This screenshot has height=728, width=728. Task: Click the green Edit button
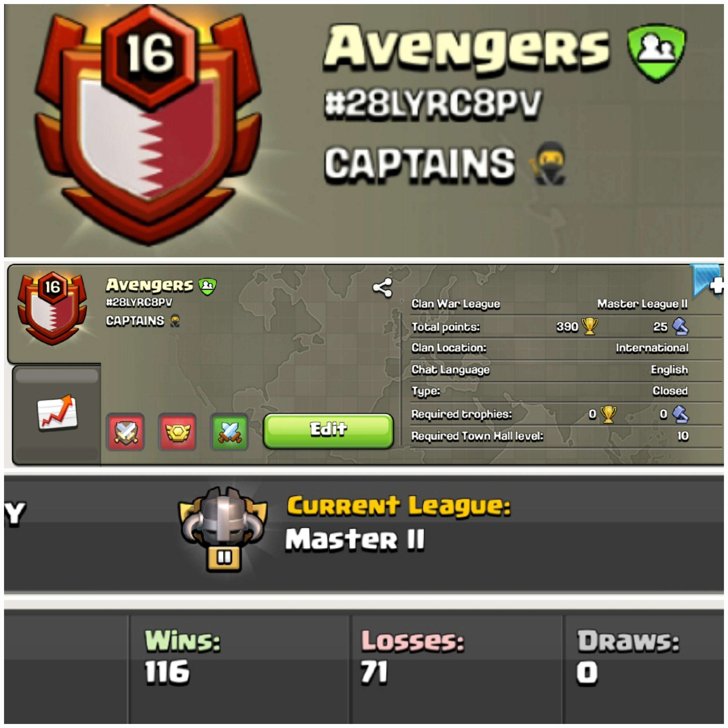[329, 431]
